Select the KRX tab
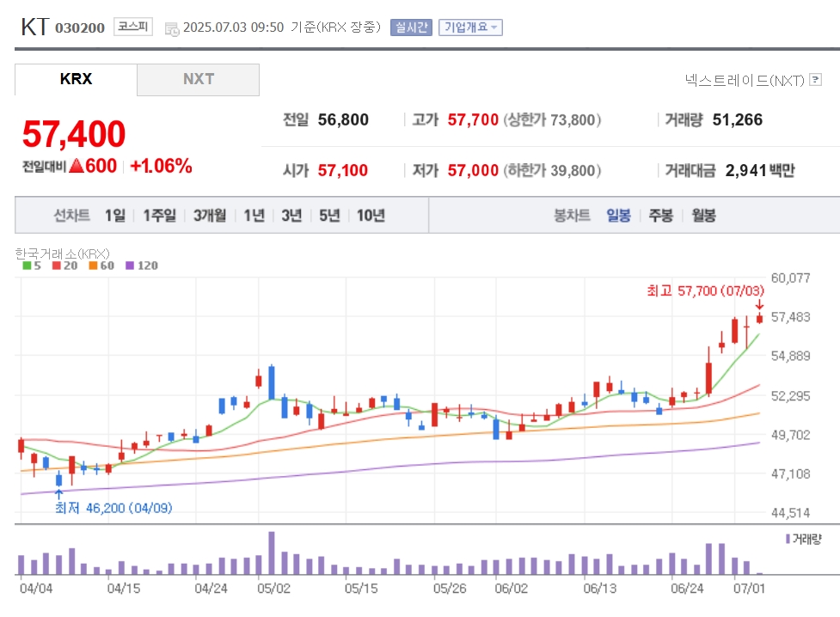The width and height of the screenshot is (840, 617). (x=76, y=79)
